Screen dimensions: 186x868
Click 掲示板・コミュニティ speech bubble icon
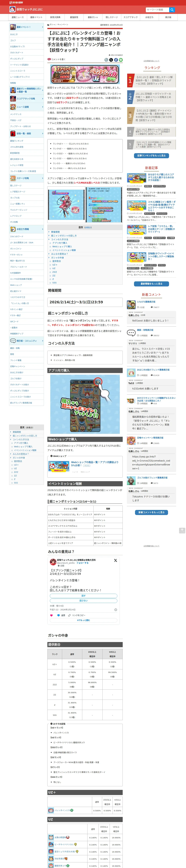point(13,341)
